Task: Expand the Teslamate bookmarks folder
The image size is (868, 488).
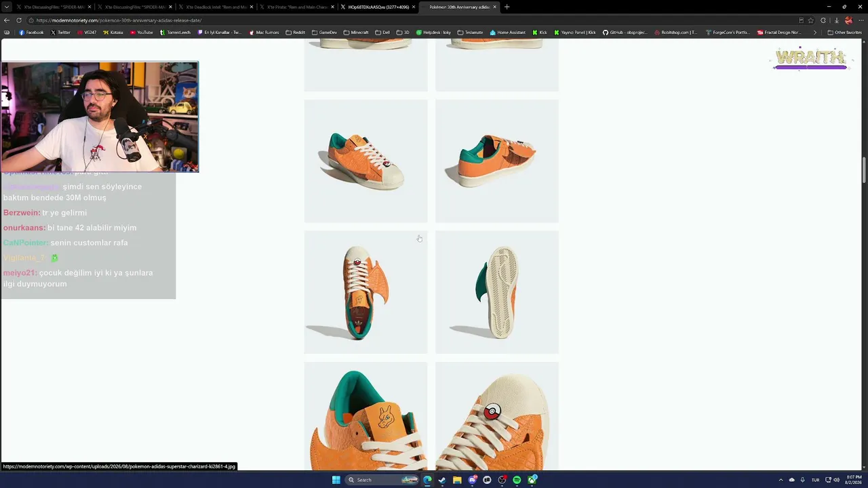Action: point(470,33)
